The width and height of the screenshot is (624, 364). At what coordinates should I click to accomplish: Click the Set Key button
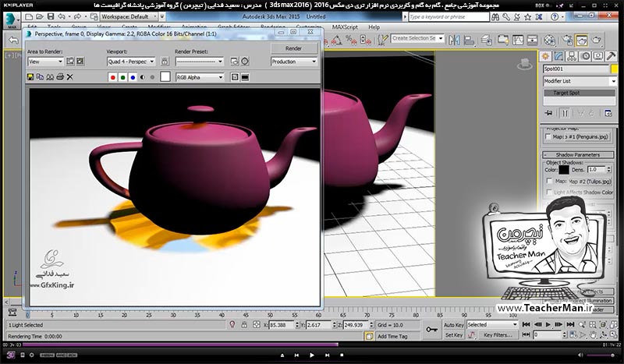(454, 335)
